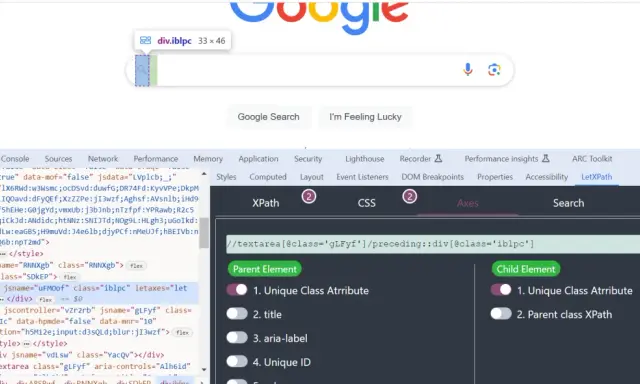Click the Performance insights flask icon

[x=545, y=158]
